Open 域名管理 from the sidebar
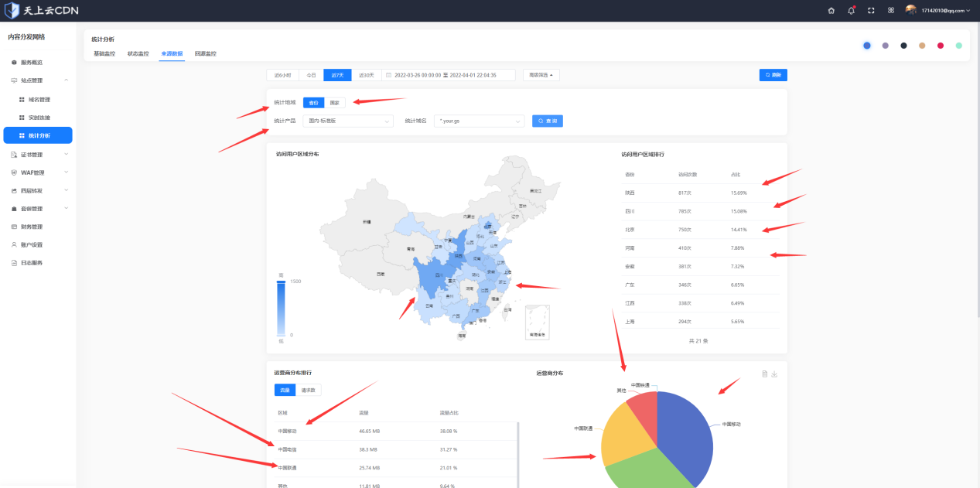The height and width of the screenshot is (488, 980). coord(38,100)
